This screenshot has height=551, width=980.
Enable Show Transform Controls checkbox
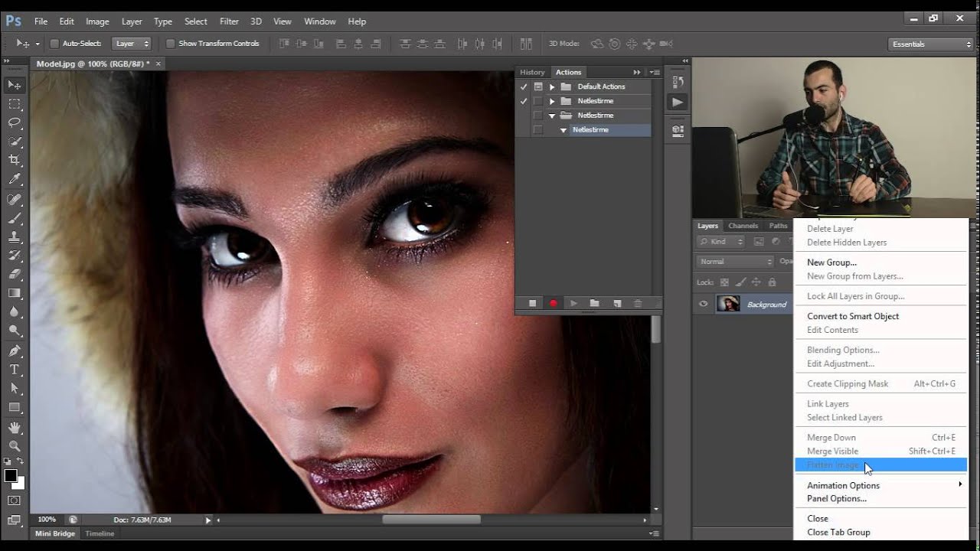(171, 44)
